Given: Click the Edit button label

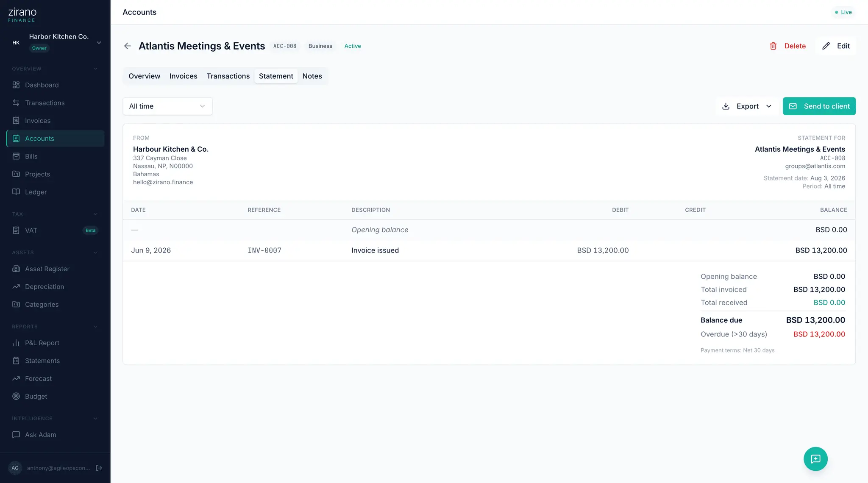Looking at the screenshot, I should (x=843, y=46).
